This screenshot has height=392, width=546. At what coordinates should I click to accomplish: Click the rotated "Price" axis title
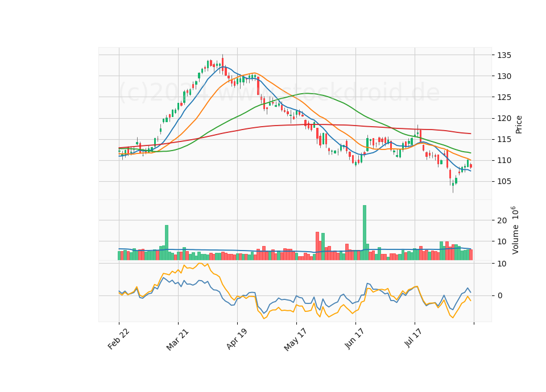click(x=519, y=124)
